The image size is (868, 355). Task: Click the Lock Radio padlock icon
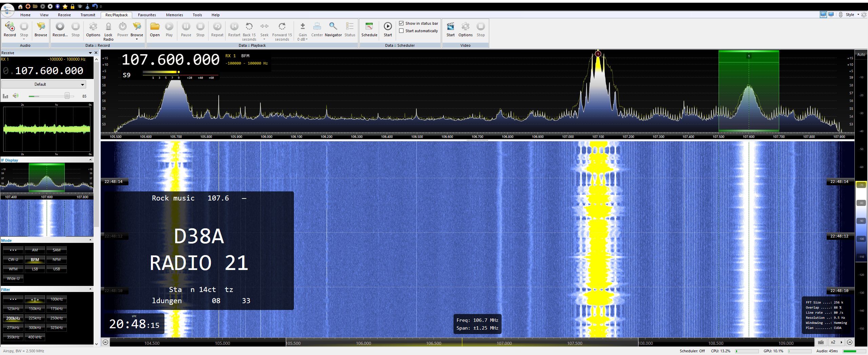click(108, 26)
